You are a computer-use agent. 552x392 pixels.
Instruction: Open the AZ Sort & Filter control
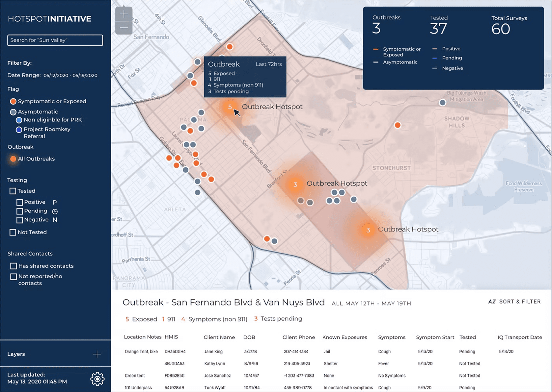click(x=514, y=302)
